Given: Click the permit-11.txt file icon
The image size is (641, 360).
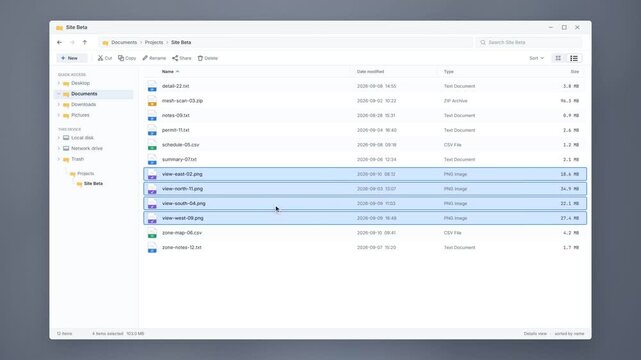Looking at the screenshot, I should coord(152,130).
